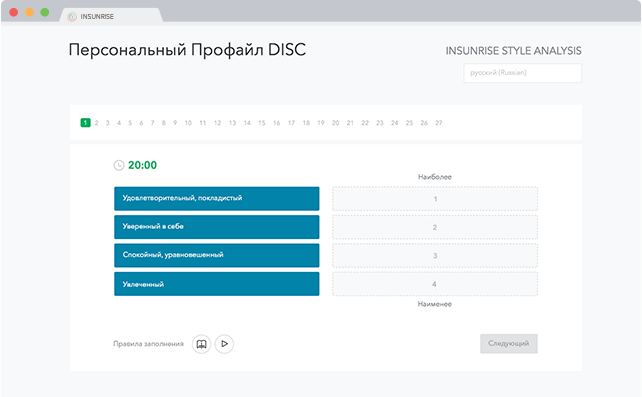Choose question 19 in pagination
The image size is (642, 397).
point(321,123)
